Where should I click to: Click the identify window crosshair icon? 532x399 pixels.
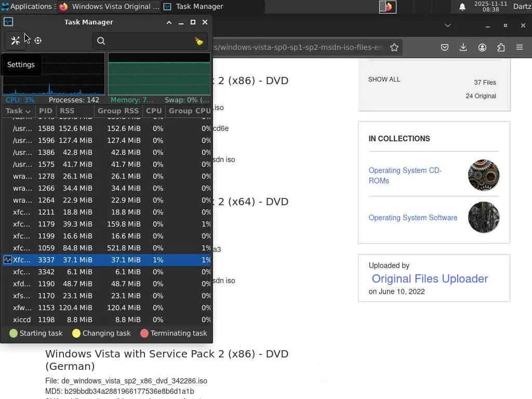point(38,41)
